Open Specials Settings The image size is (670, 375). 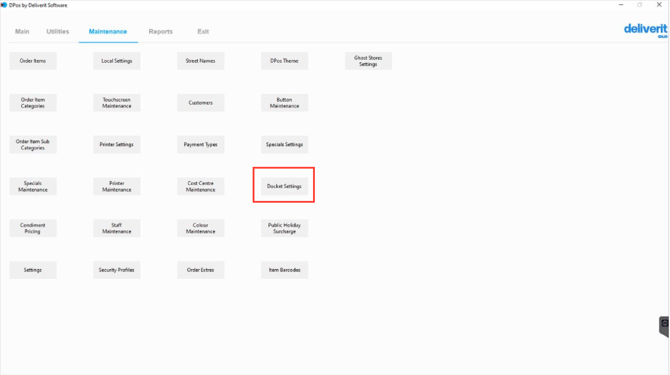coord(284,144)
